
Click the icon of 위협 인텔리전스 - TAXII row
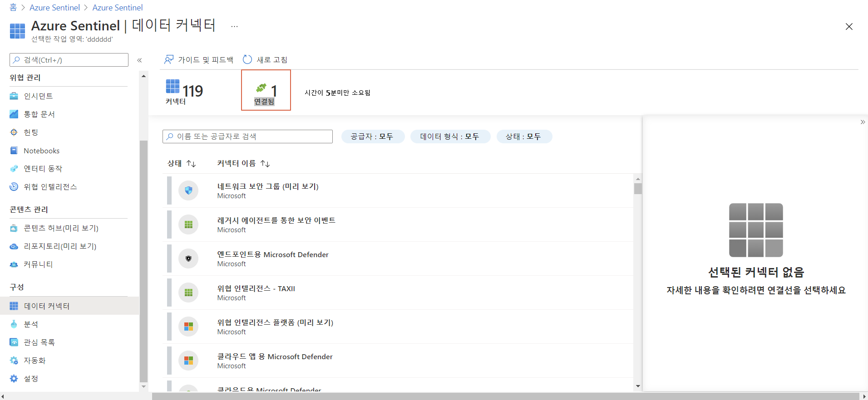(188, 293)
